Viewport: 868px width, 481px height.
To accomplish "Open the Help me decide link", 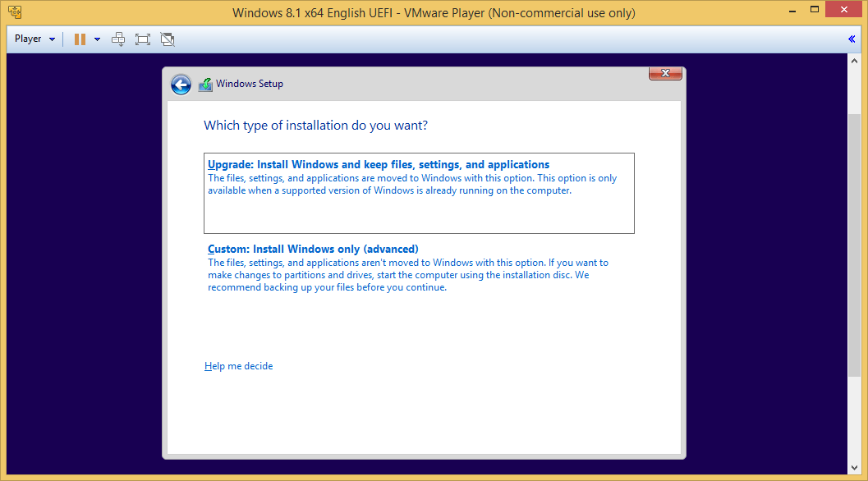I will (x=239, y=366).
